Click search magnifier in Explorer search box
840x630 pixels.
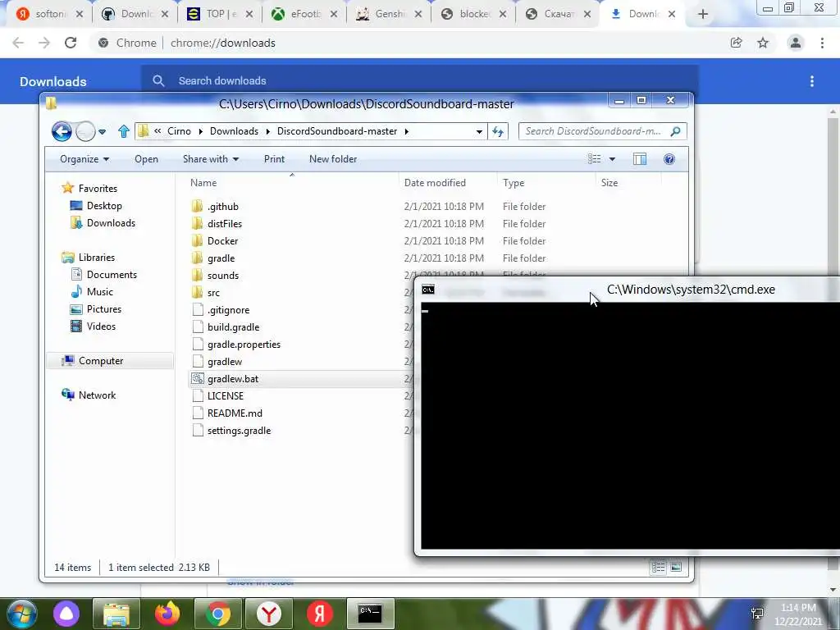[675, 131]
